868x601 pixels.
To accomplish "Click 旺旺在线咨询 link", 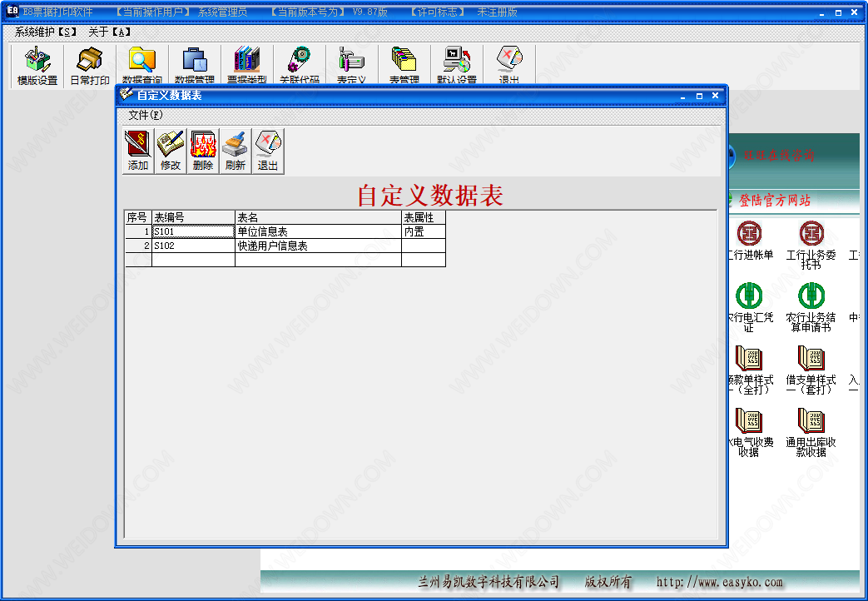I will [779, 155].
